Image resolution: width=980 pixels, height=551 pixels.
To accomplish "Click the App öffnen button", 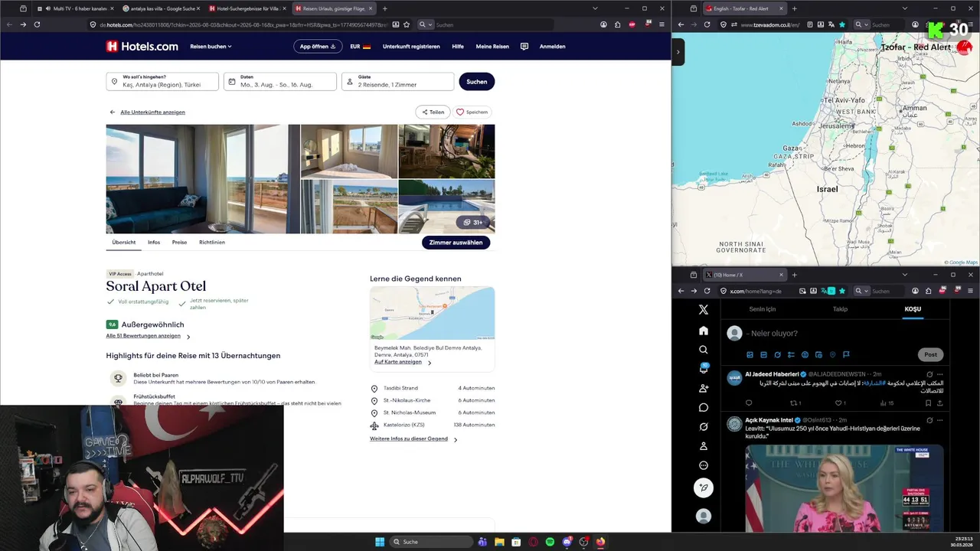I will (x=318, y=46).
